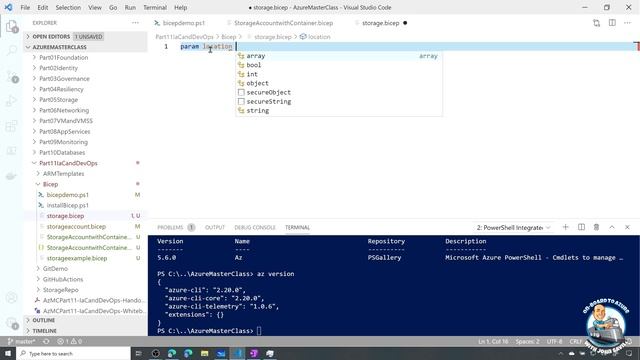
Task: Collapse the AZUREMASTERCLASS section
Action: 85,47
